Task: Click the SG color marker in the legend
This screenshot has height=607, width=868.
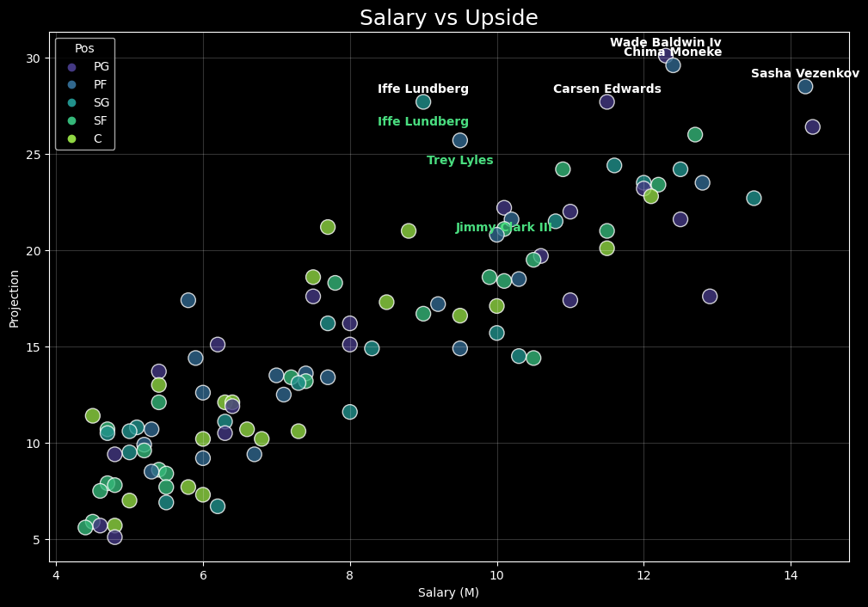Action: click(72, 103)
